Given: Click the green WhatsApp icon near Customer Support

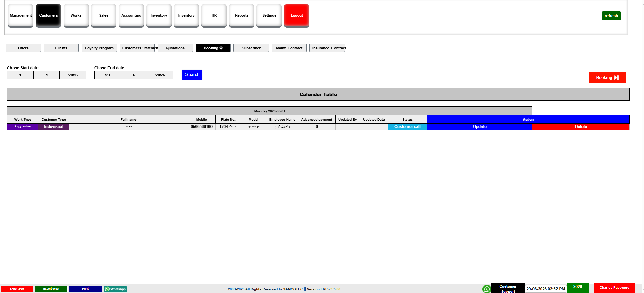Looking at the screenshot, I should (x=487, y=289).
